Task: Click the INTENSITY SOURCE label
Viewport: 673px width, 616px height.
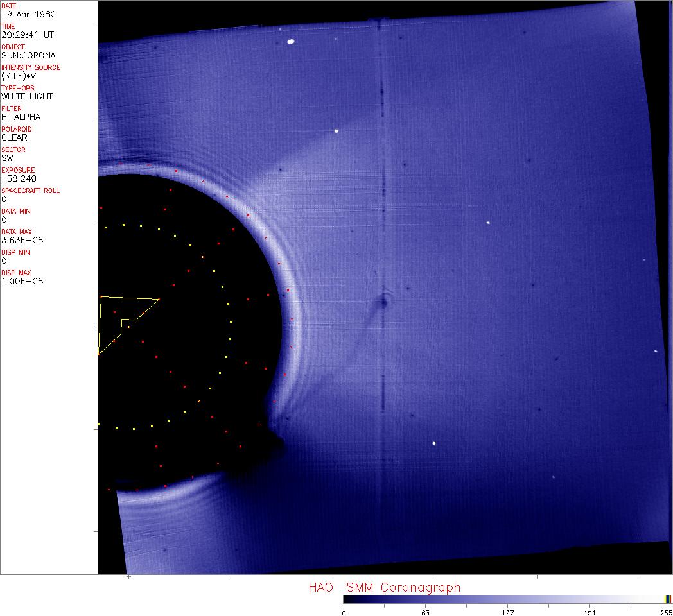Action: (31, 67)
